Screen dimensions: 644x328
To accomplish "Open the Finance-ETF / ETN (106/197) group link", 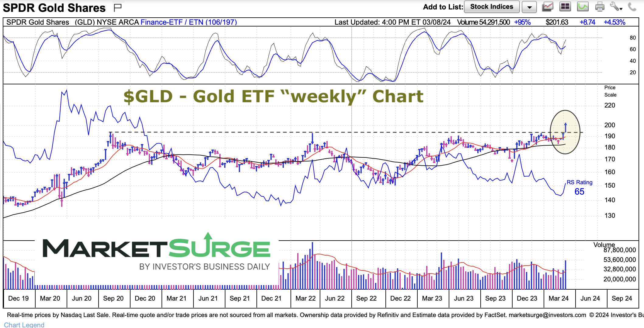I will tap(189, 22).
